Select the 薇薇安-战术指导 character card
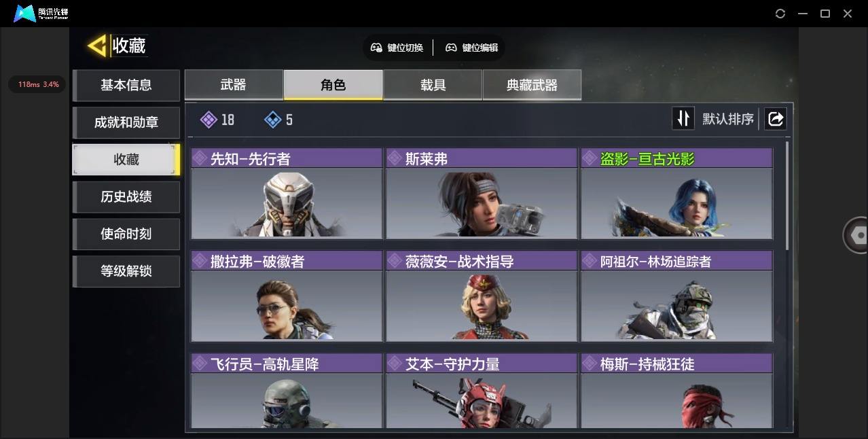868x439 pixels. 482,296
